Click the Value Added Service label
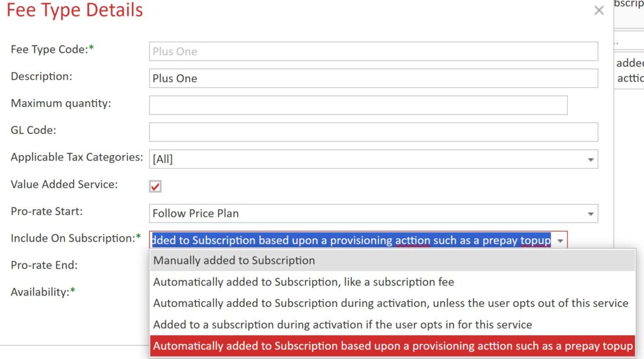Image resolution: width=644 pixels, height=359 pixels. click(64, 185)
